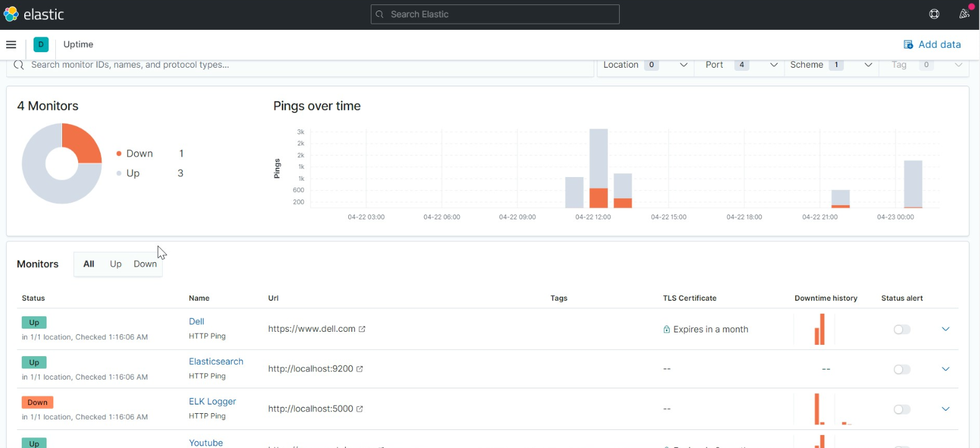
Task: Enable status alert for Elasticsearch monitor
Action: [x=902, y=370]
